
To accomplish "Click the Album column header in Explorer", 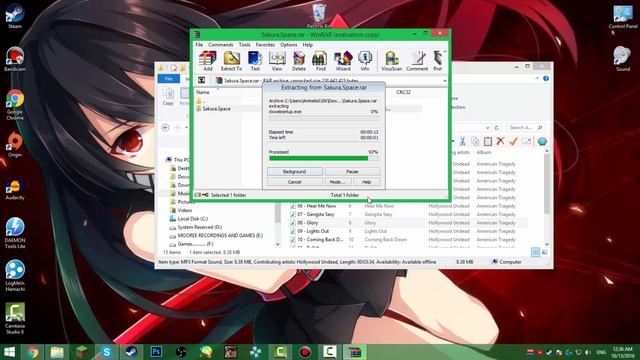I will [x=484, y=152].
